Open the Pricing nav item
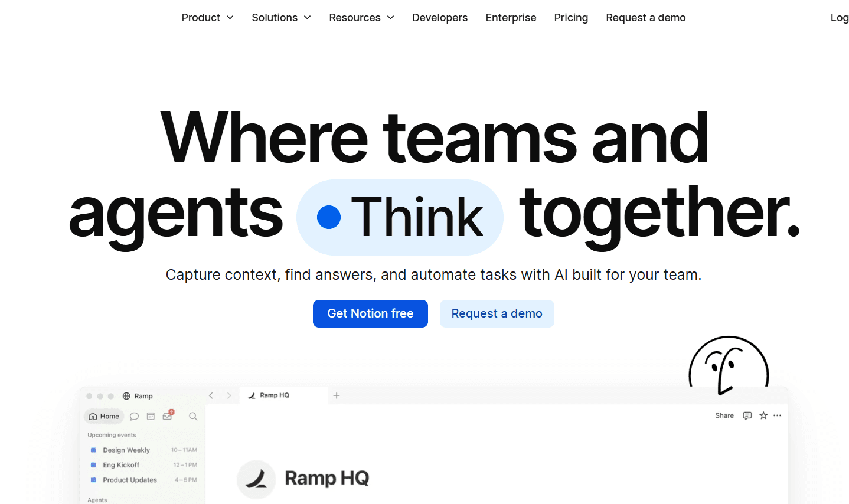The image size is (849, 504). coord(571,18)
